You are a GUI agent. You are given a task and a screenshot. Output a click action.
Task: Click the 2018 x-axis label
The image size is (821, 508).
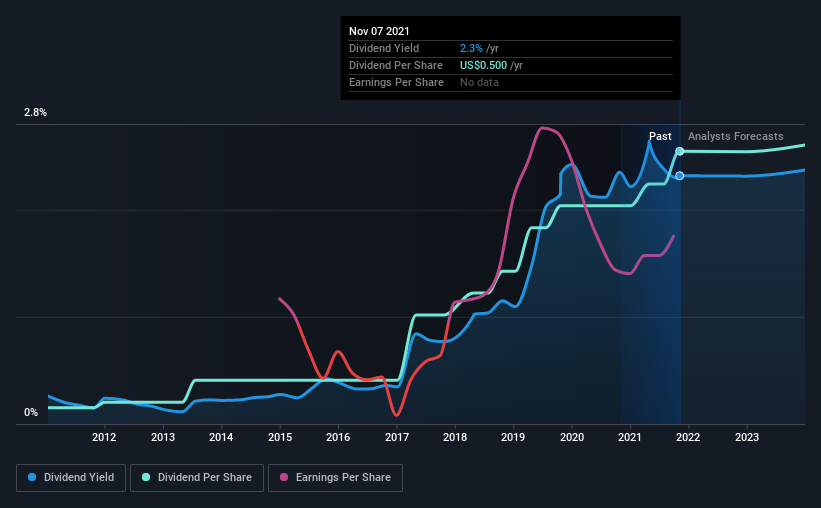point(455,437)
